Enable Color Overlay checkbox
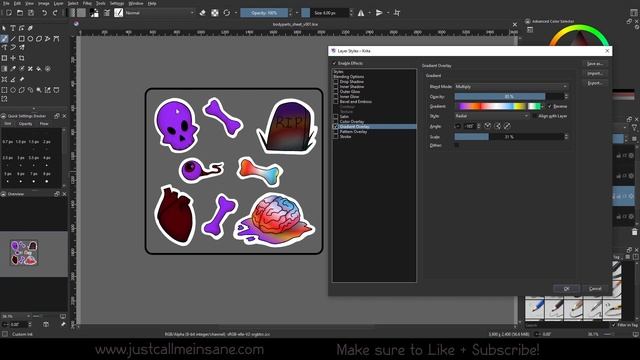640x360 pixels. pyautogui.click(x=336, y=122)
